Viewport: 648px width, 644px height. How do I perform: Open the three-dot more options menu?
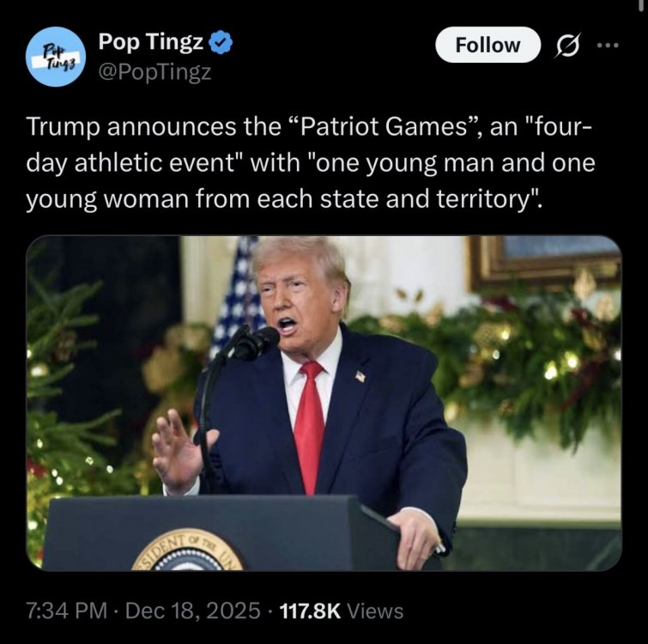point(609,45)
